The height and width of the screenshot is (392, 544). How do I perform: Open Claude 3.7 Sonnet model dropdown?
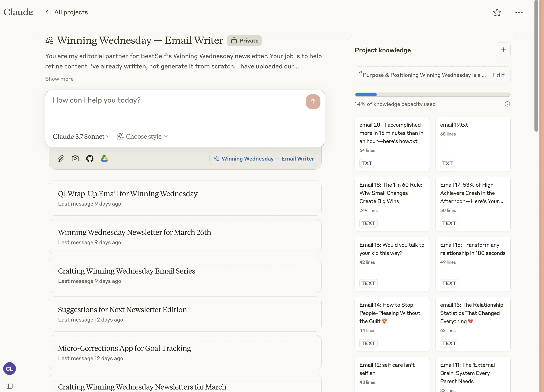(81, 136)
